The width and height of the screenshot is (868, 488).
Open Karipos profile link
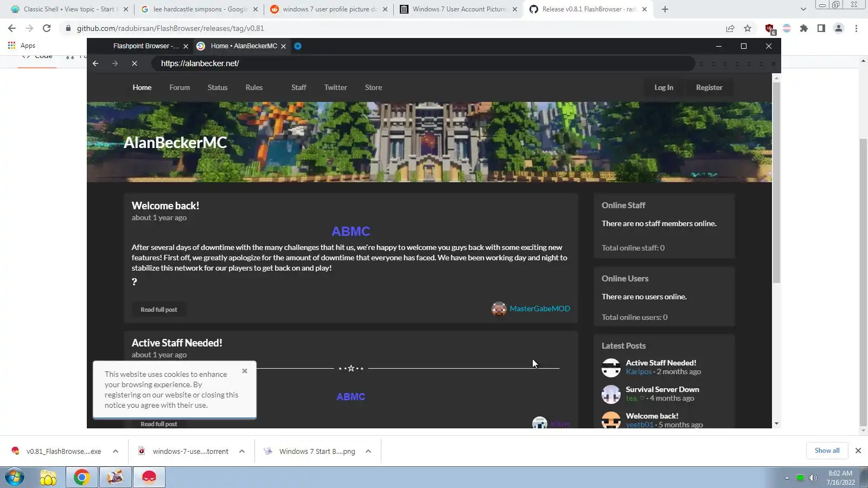coord(639,371)
